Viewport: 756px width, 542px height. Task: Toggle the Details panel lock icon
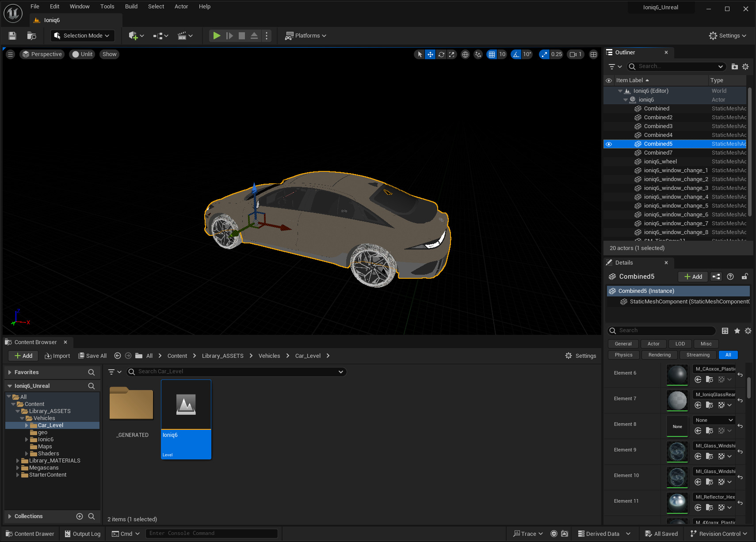tap(745, 277)
